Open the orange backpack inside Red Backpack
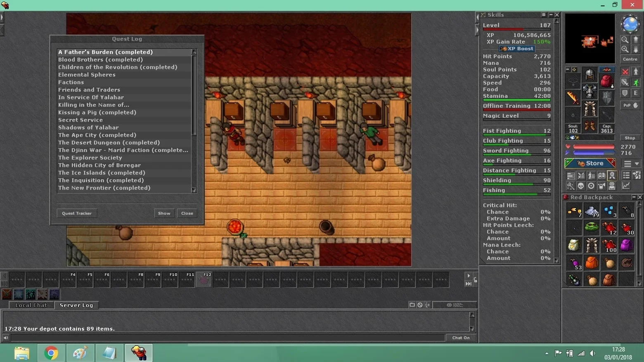Viewport: 644px width, 362px height. (592, 263)
